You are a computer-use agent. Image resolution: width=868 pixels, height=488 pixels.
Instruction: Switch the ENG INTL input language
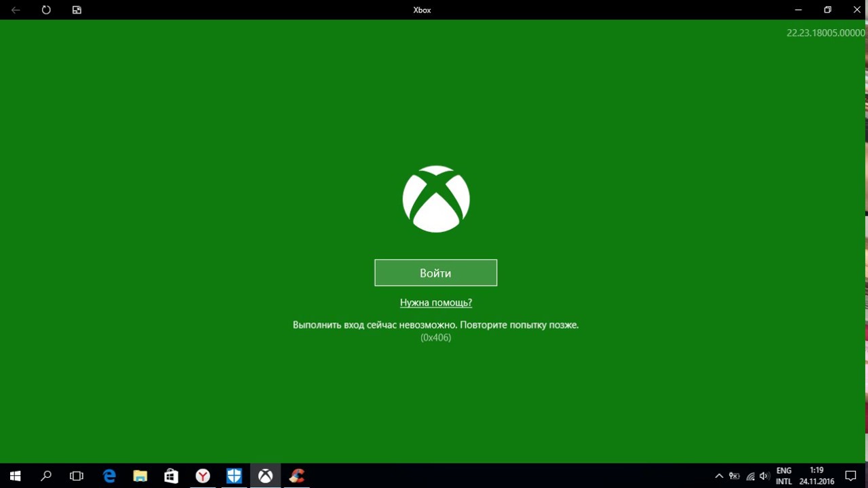coord(784,476)
